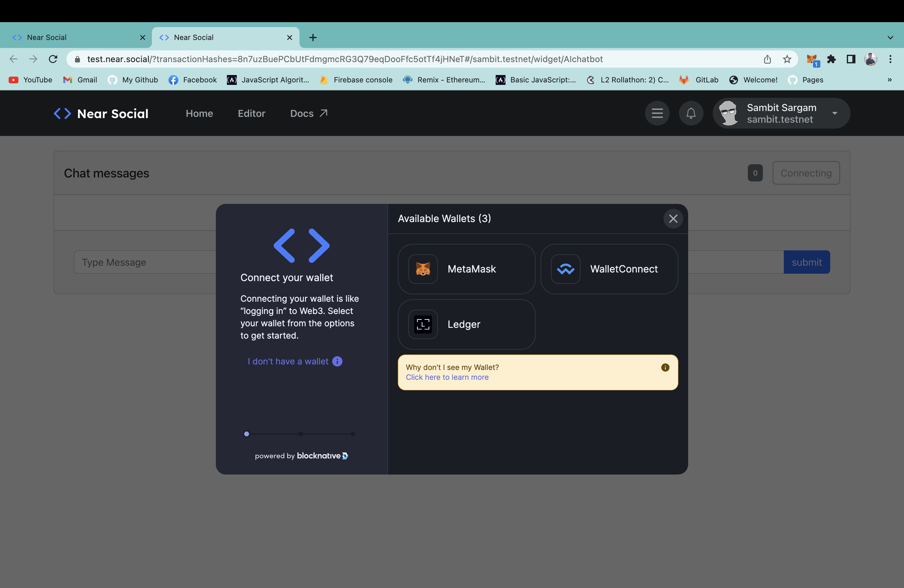The height and width of the screenshot is (588, 904).
Task: Open the notifications bell
Action: (691, 113)
